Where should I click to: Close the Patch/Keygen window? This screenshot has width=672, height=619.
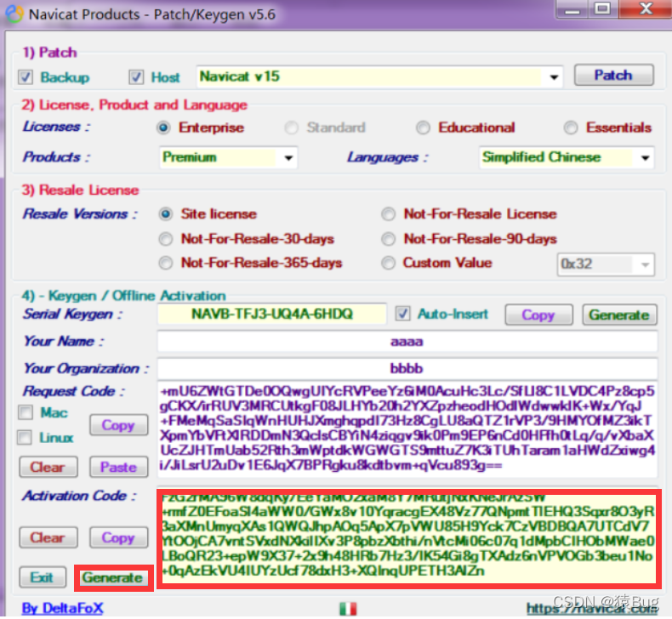pos(645,9)
